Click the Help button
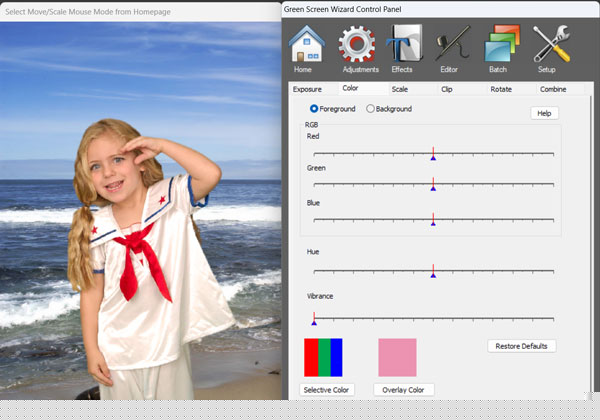This screenshot has height=420, width=600. (544, 113)
